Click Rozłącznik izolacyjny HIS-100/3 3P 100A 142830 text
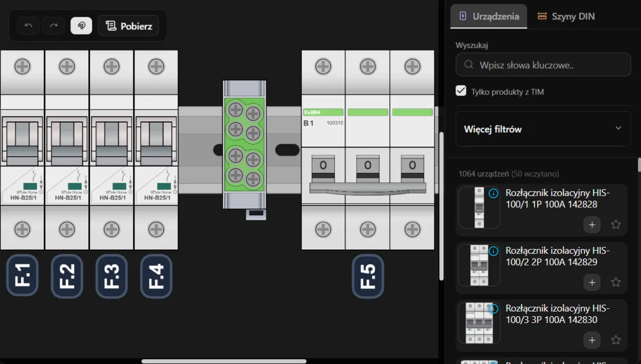641x364 pixels. coord(557,314)
